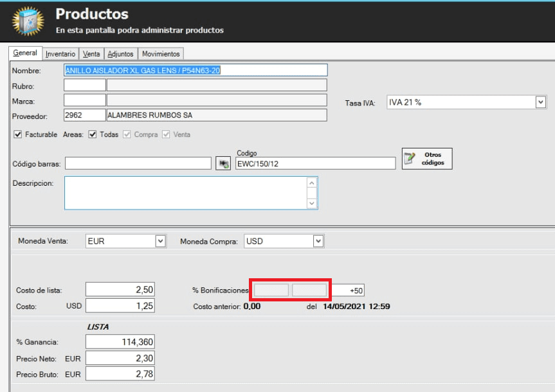The width and height of the screenshot is (555, 392).
Task: Toggle the Facturable checkbox
Action: [17, 134]
